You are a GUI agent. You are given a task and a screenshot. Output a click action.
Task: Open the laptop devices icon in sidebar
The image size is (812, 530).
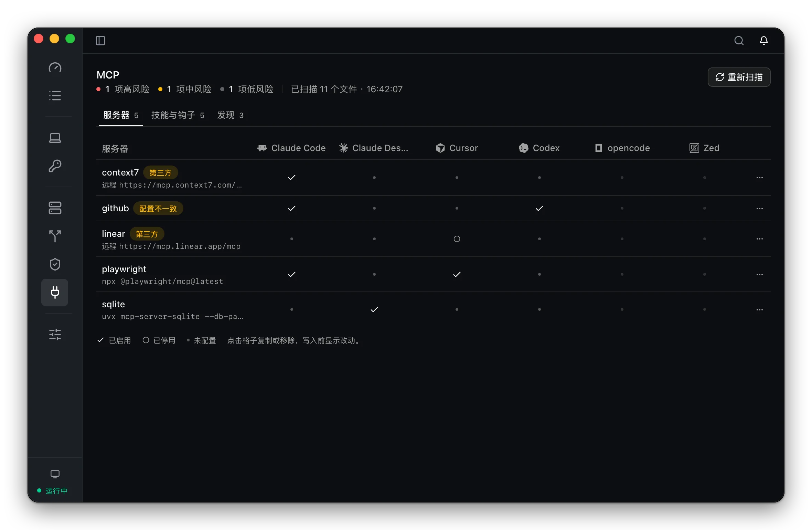point(55,138)
